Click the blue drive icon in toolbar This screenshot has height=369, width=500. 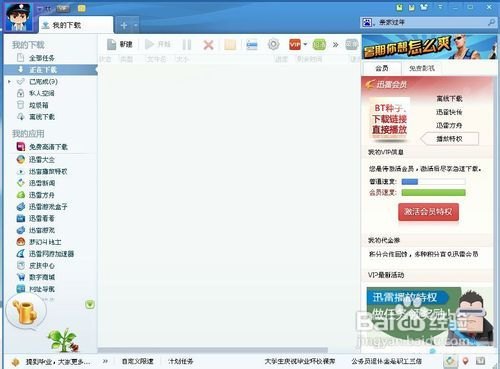pos(252,44)
